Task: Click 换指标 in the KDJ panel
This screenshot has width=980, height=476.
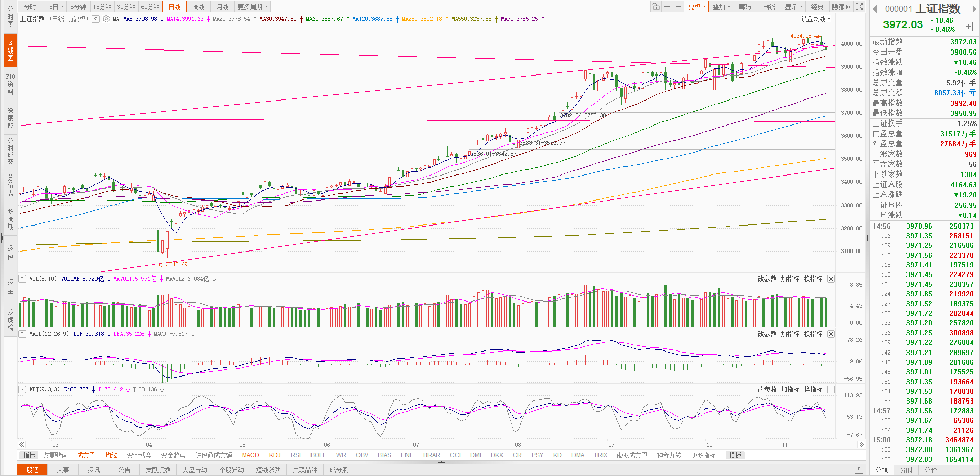Action: (x=813, y=389)
